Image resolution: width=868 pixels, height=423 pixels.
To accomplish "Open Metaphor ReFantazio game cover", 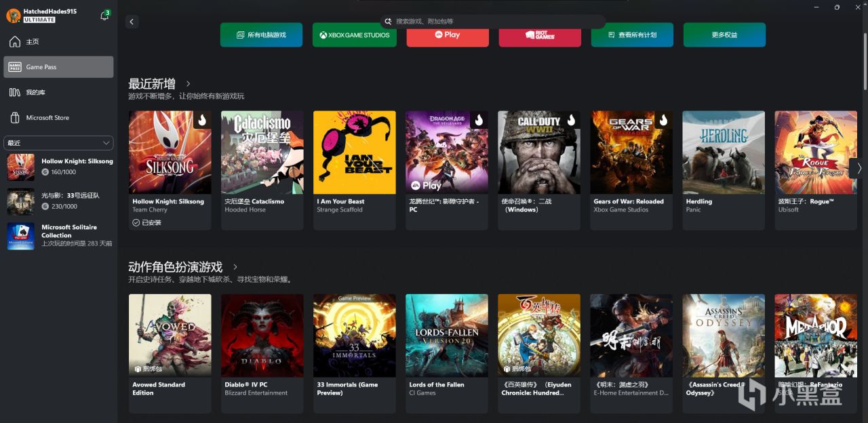I will [815, 336].
